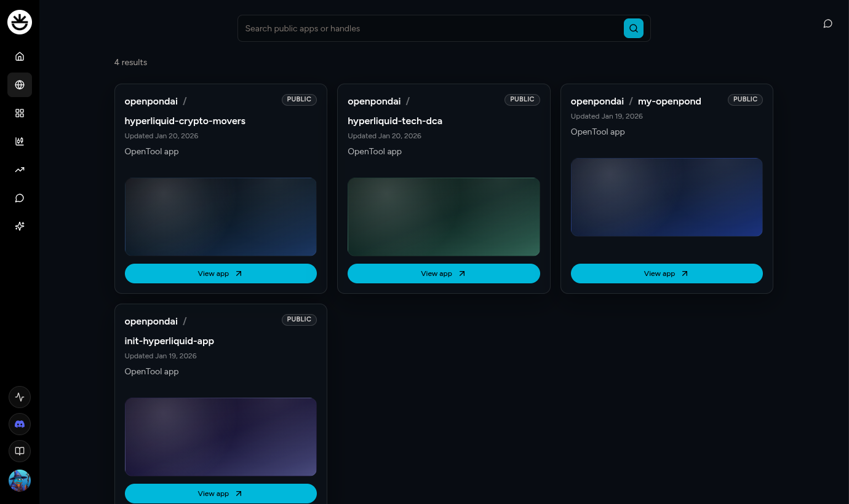The height and width of the screenshot is (504, 849).
Task: Click the user avatar in sidebar
Action: tap(20, 481)
